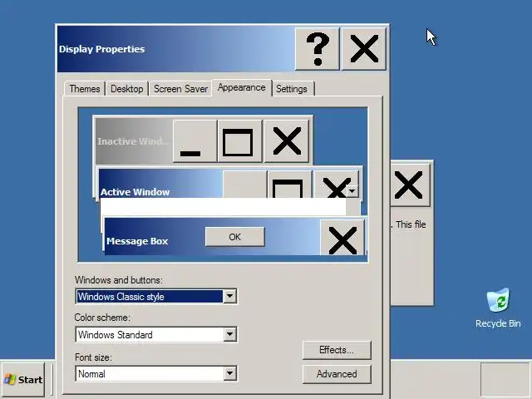Expand the Windows and buttons dropdown
532x399 pixels.
tap(229, 296)
